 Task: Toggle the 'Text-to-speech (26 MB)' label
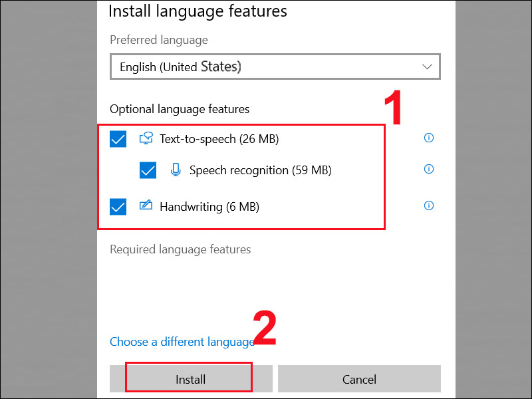(219, 139)
